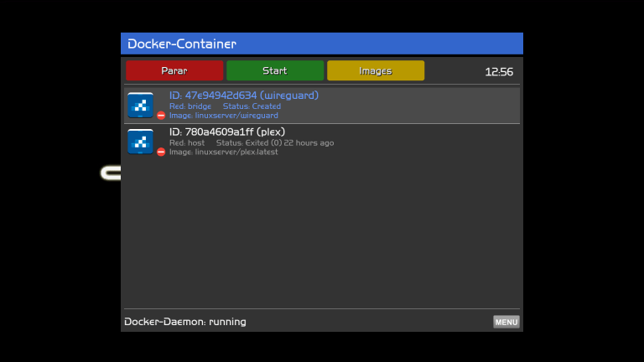The width and height of the screenshot is (644, 362).
Task: Click the 12:56 clock display
Action: (x=499, y=72)
